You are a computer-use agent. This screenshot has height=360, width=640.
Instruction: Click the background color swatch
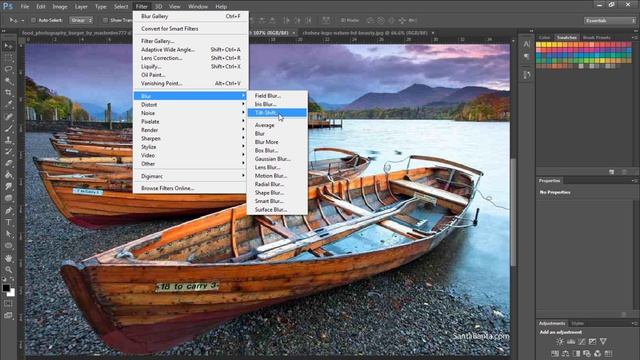pyautogui.click(x=11, y=293)
